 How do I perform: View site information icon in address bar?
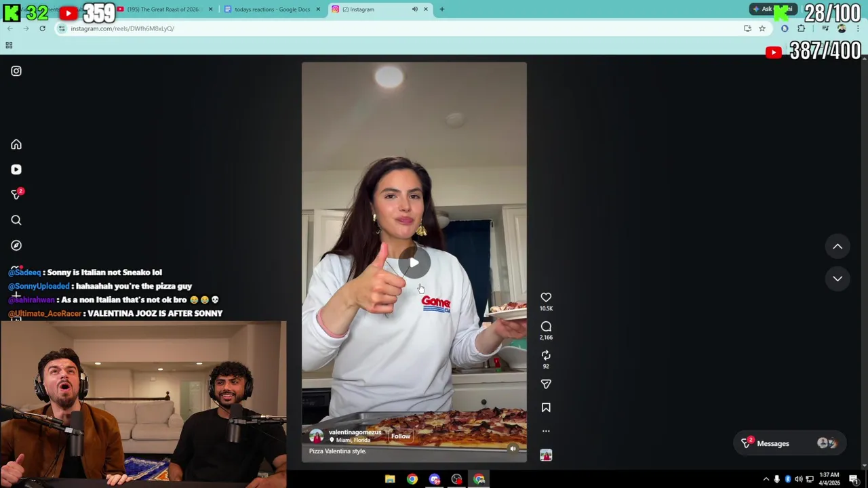tap(62, 28)
